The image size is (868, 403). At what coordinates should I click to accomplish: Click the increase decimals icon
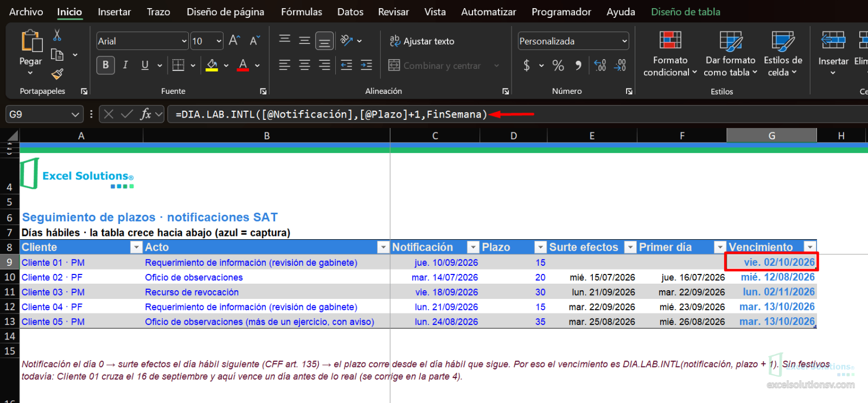[600, 66]
